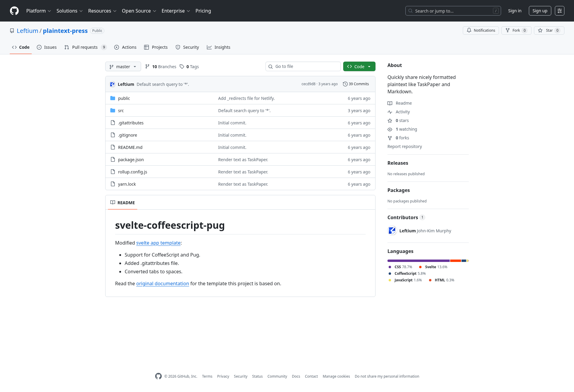View 39 Commits history
The width and height of the screenshot is (574, 392).
point(356,84)
